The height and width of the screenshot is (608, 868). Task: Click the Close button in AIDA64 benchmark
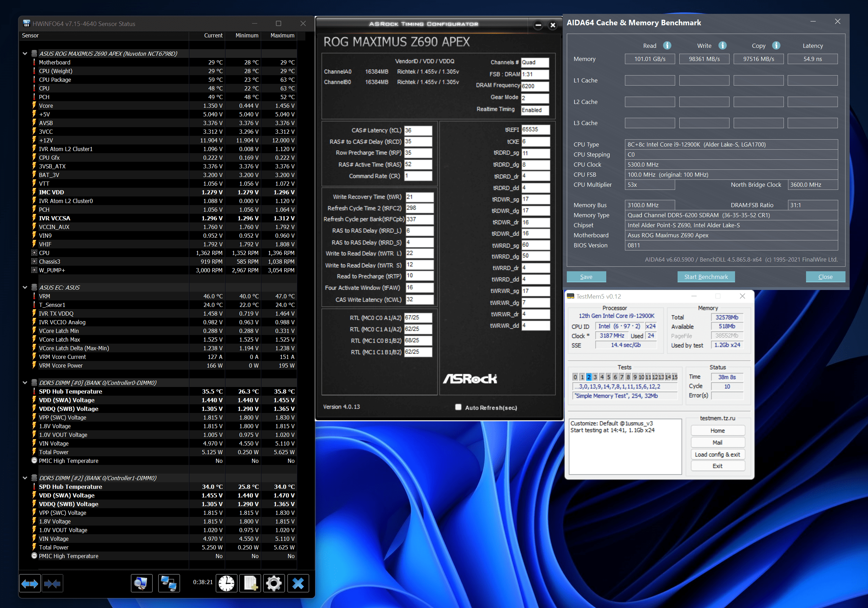(825, 276)
